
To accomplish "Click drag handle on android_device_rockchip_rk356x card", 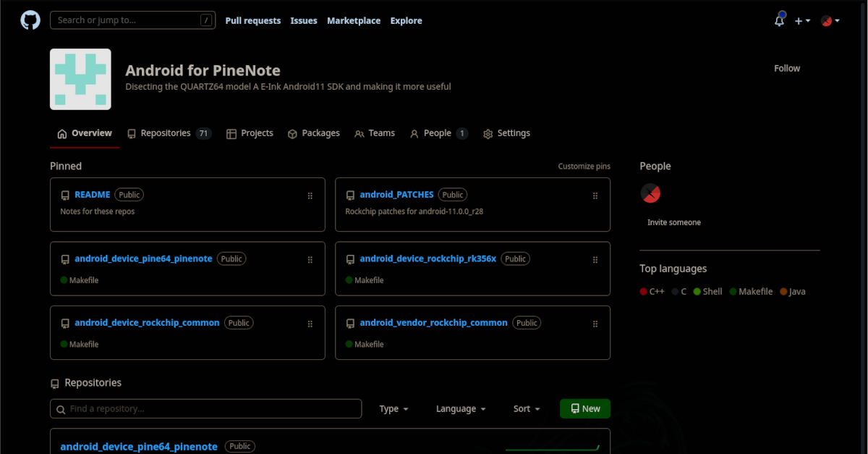I will 595,259.
